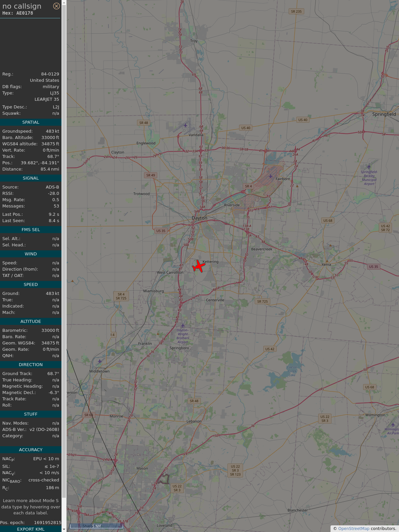Click the EXPORT KML button
Image resolution: width=399 pixels, height=532 pixels.
(x=31, y=529)
